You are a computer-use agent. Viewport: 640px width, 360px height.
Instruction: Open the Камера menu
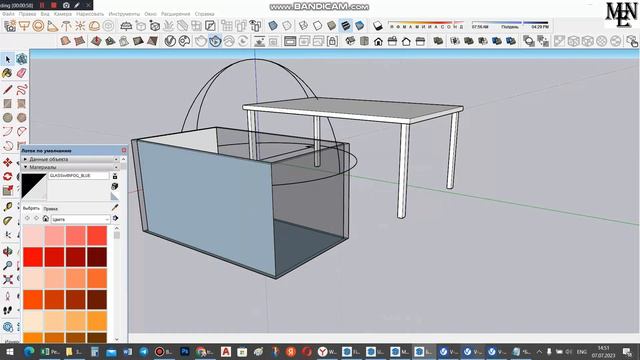click(63, 14)
